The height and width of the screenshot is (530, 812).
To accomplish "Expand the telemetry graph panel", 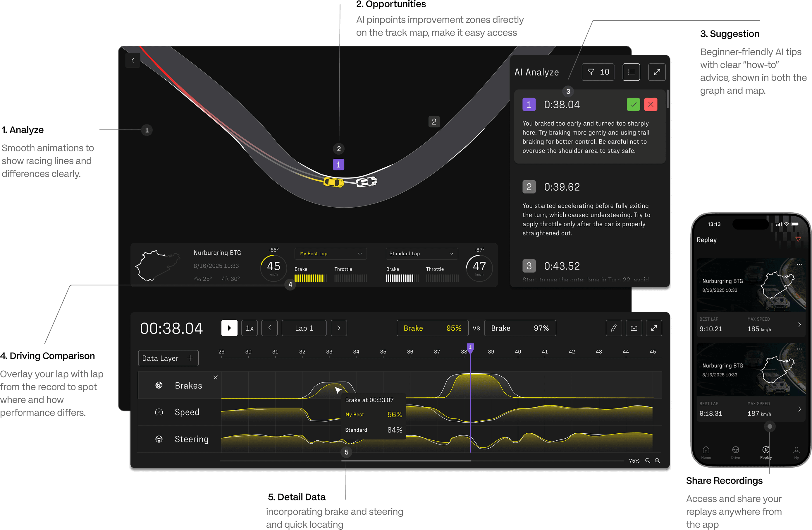I will tap(654, 328).
